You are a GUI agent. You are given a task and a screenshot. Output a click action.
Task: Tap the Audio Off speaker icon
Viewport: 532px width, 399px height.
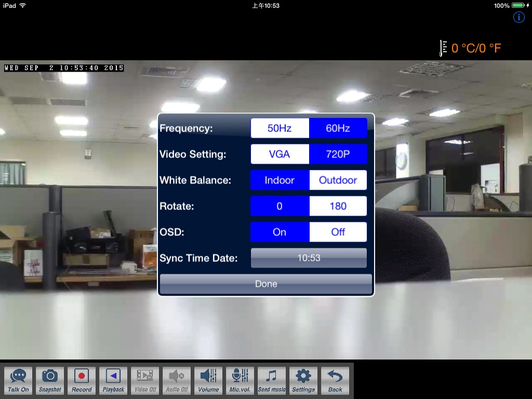(177, 380)
